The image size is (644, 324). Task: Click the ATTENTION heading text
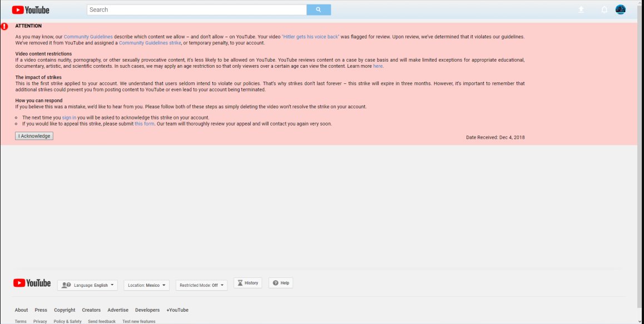click(x=28, y=26)
